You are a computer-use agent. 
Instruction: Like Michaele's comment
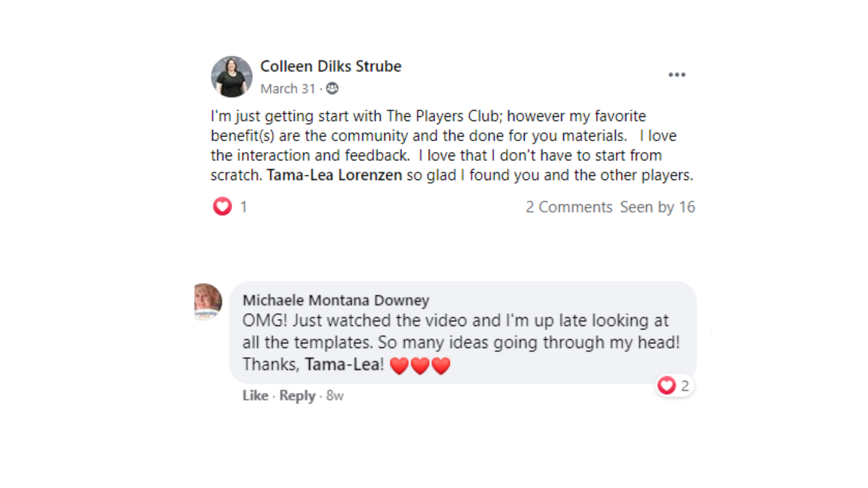[255, 395]
